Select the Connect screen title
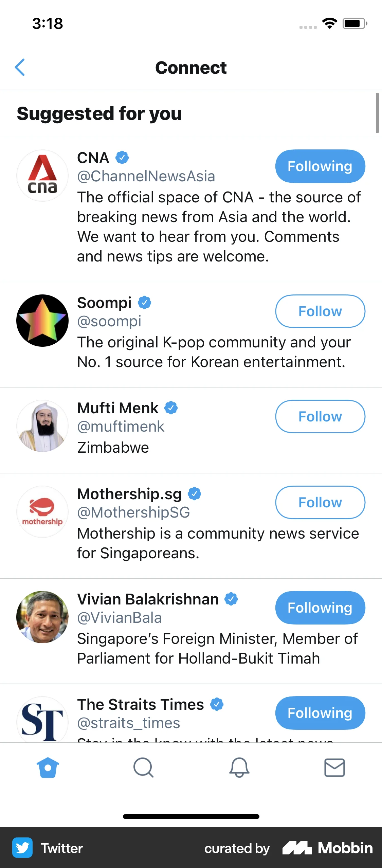The height and width of the screenshot is (868, 382). click(x=191, y=68)
